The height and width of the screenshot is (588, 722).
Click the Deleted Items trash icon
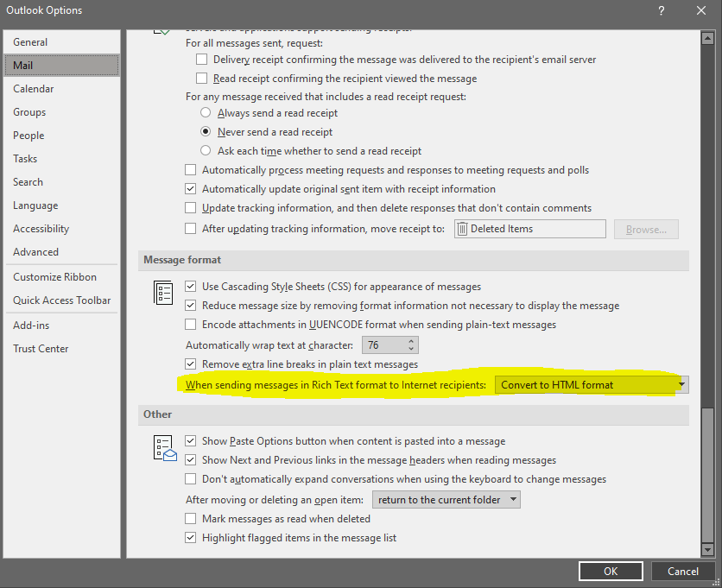(462, 229)
